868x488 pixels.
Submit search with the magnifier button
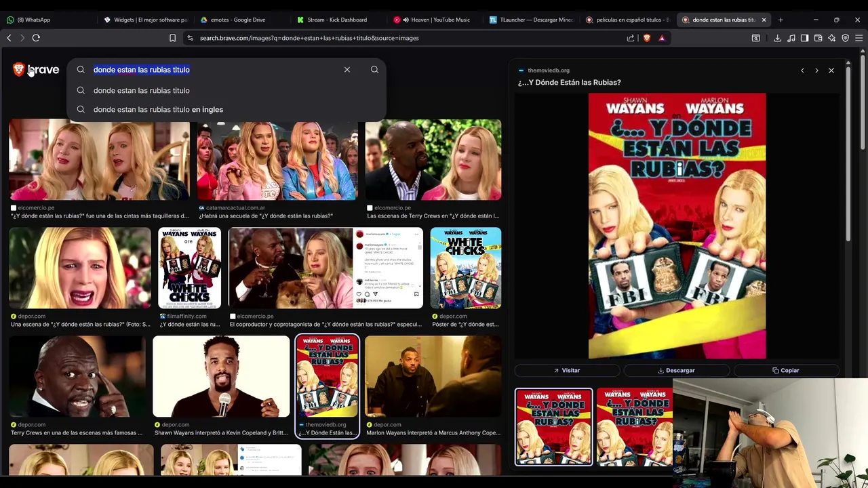[x=374, y=70]
